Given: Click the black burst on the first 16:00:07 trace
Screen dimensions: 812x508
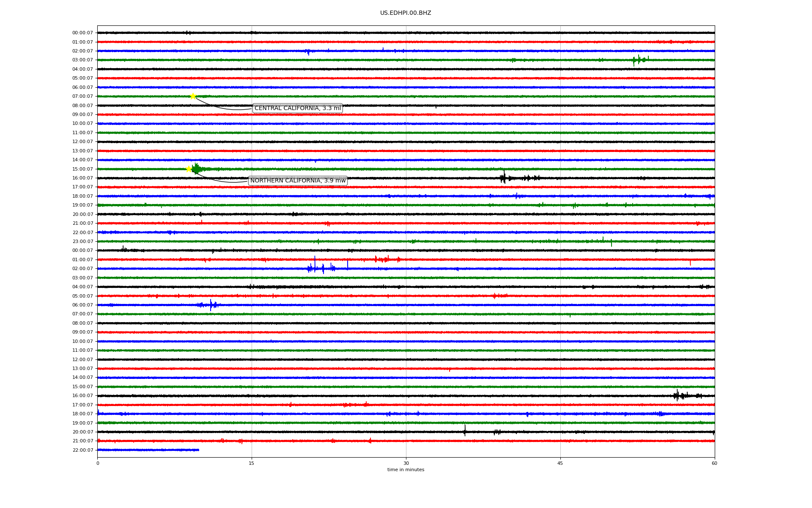Looking at the screenshot, I should [503, 178].
